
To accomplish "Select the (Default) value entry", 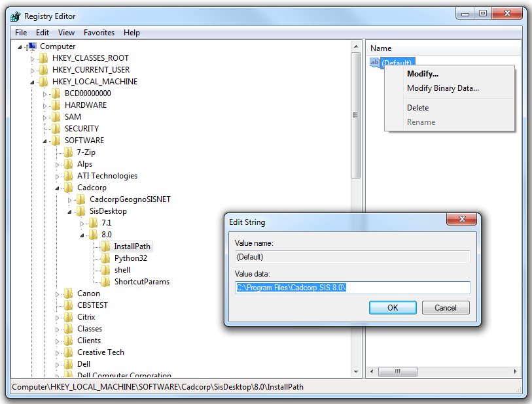I will [397, 63].
